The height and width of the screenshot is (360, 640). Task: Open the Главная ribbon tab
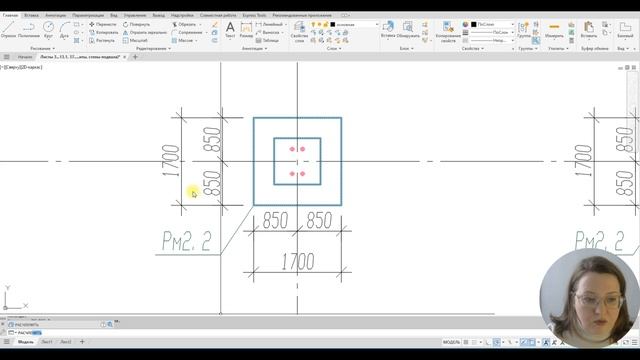[x=10, y=15]
